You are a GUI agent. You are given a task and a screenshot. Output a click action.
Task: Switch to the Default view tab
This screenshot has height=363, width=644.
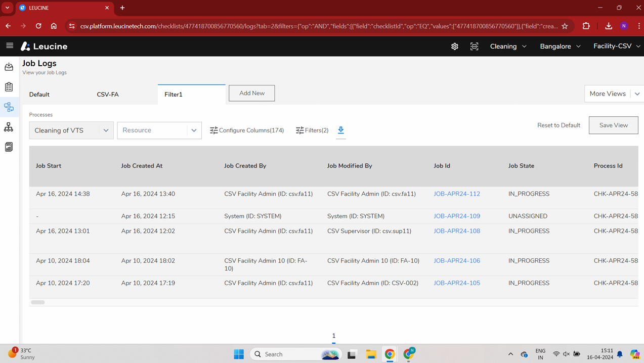39,95
